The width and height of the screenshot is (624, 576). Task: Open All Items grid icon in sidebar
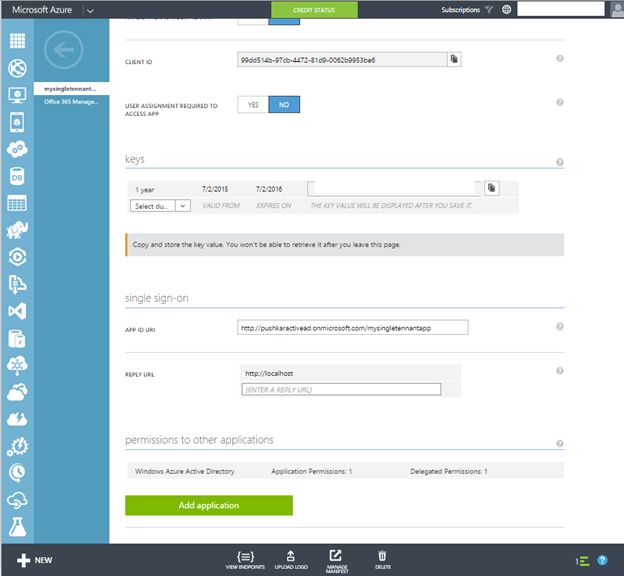coord(18,41)
